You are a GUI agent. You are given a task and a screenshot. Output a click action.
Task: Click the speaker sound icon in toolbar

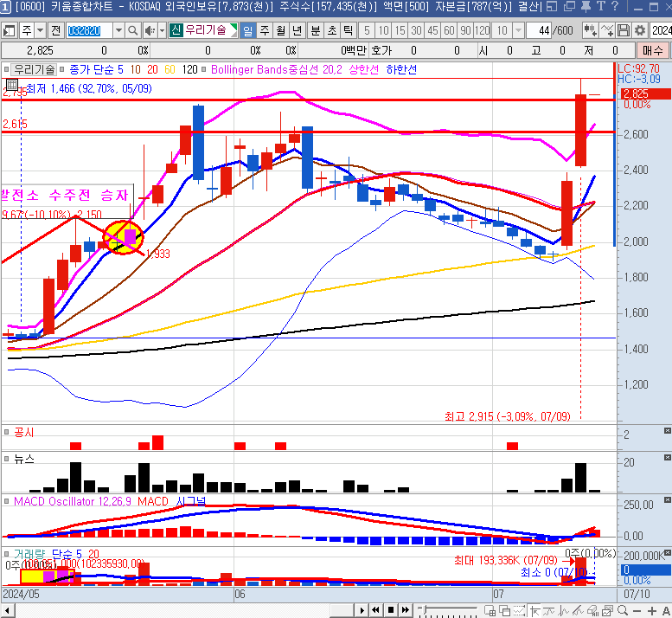coord(149,30)
